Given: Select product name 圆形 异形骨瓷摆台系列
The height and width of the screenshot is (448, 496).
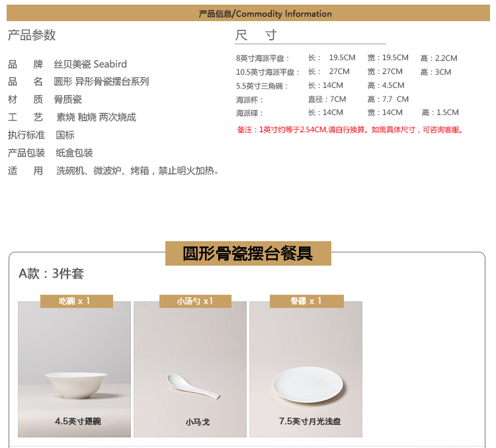Looking at the screenshot, I should tap(101, 81).
